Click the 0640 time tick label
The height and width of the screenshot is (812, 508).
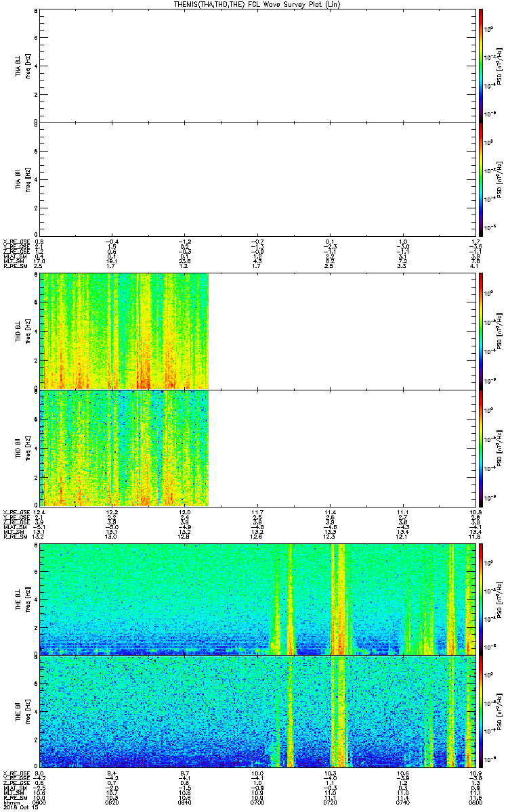click(185, 802)
